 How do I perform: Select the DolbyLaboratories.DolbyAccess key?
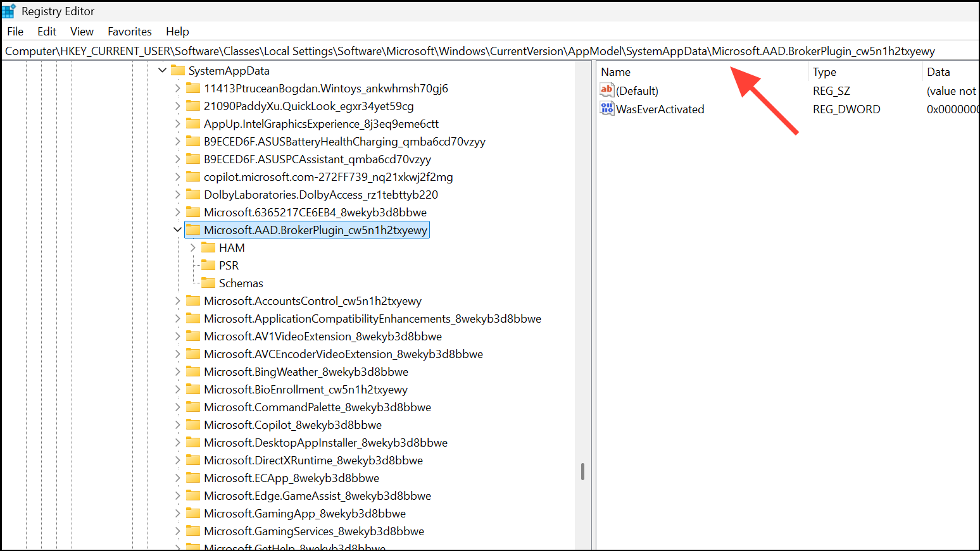[320, 195]
